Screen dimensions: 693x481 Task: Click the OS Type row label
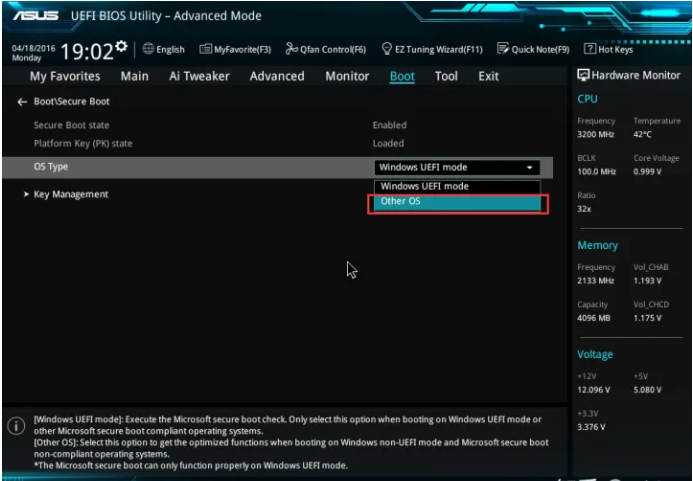51,167
